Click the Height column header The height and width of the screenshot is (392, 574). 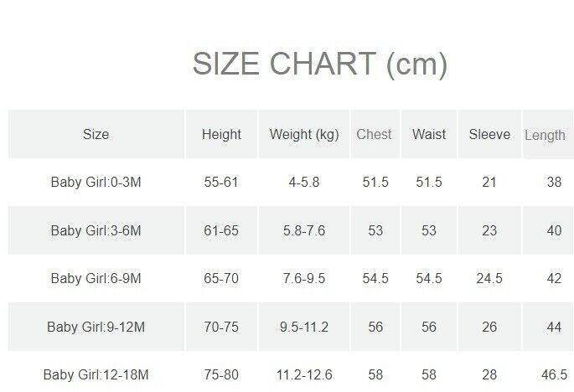coord(221,134)
